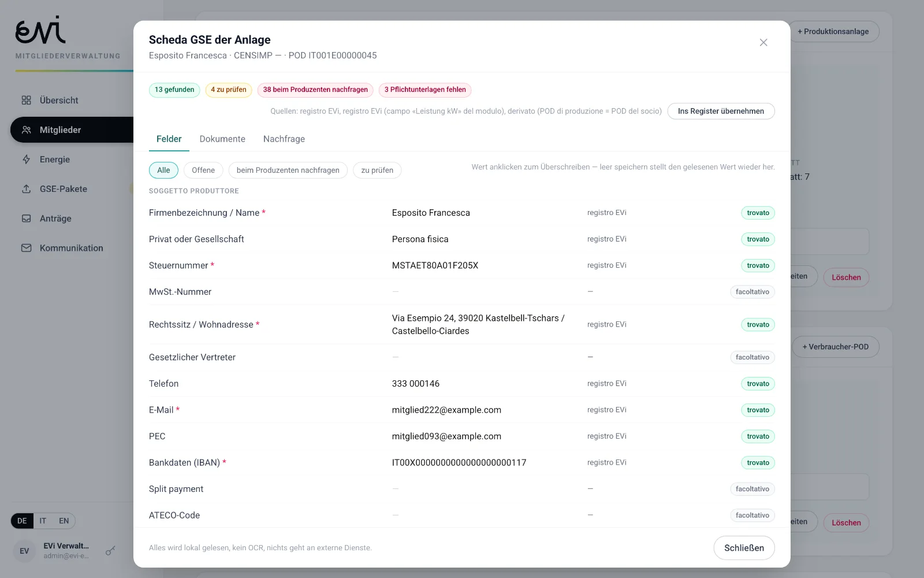Click the EV user avatar
Screen dimensions: 924x578
[x=24, y=551]
